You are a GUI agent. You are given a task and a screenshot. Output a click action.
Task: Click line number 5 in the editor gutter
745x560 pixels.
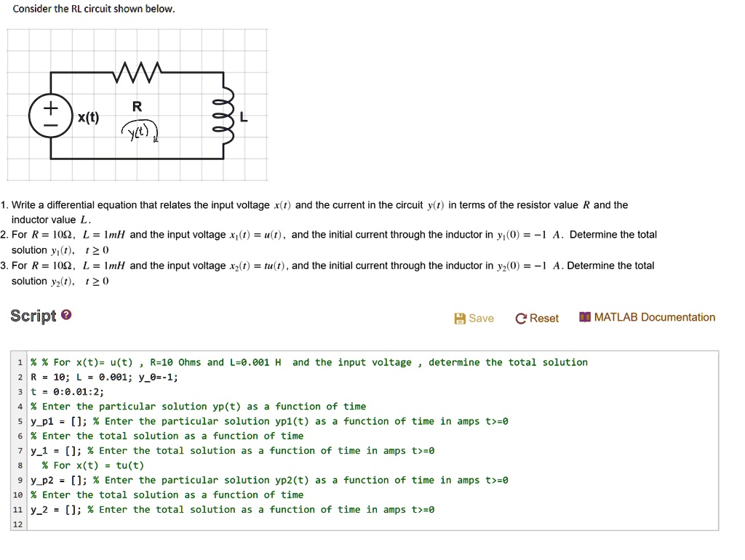18,421
